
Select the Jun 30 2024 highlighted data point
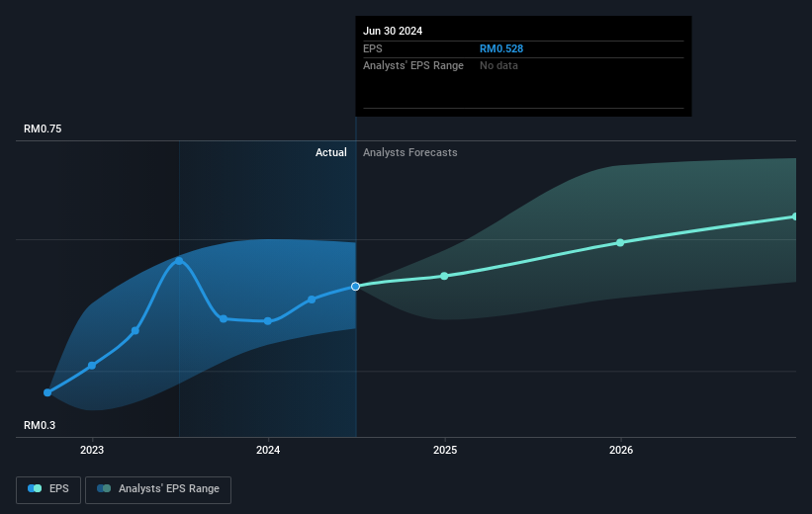pos(355,287)
